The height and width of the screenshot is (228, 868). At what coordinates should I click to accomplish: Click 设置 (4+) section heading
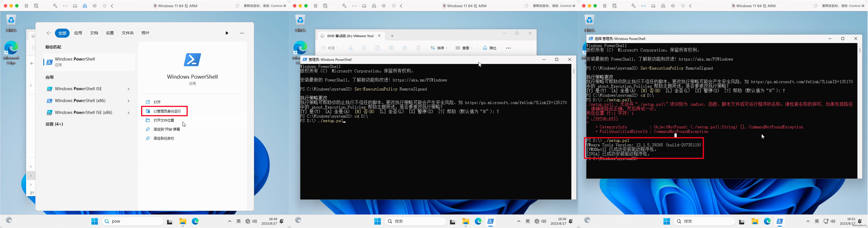pyautogui.click(x=54, y=124)
